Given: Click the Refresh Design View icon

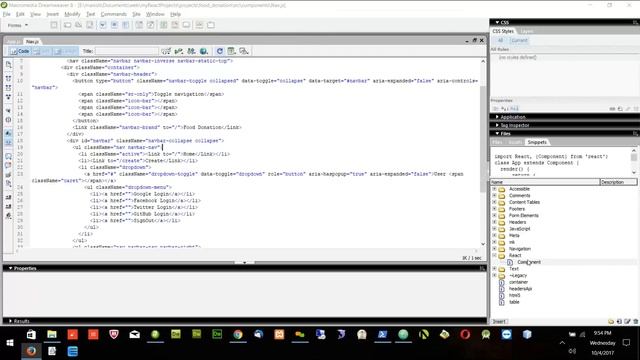Looking at the screenshot, I should 220,51.
